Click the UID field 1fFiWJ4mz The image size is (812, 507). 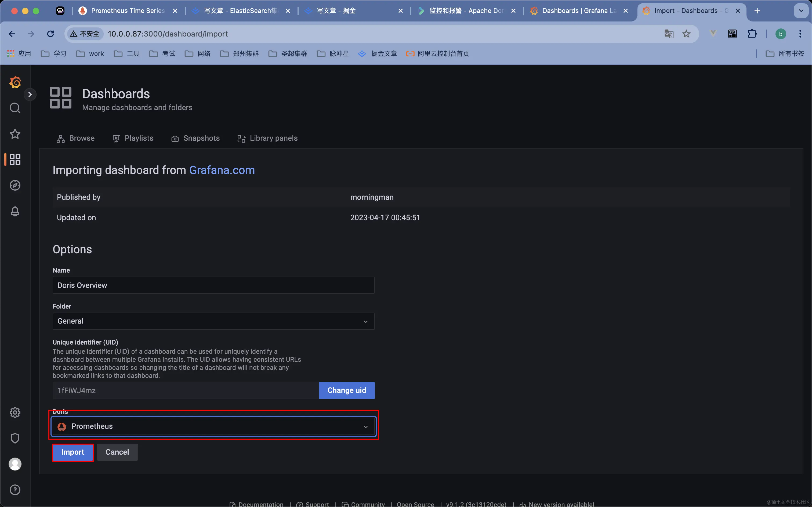coord(186,390)
